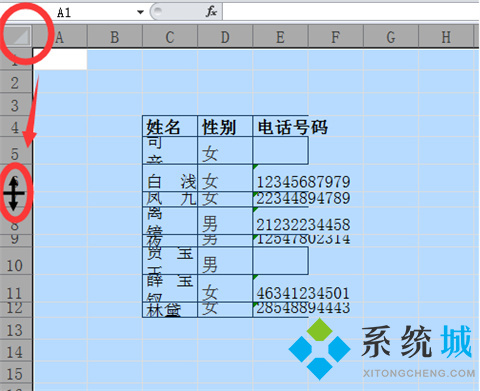Select row 5 header
480x391 pixels.
coord(15,150)
